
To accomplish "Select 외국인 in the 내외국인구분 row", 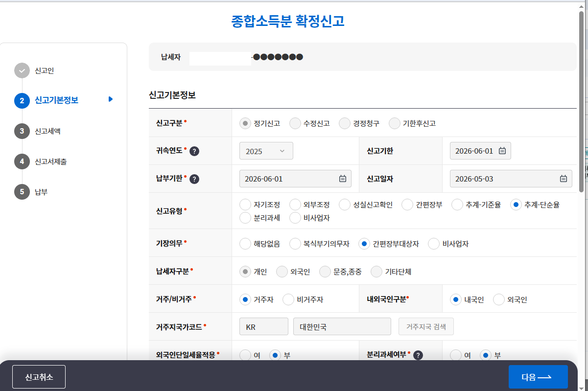I will 499,299.
